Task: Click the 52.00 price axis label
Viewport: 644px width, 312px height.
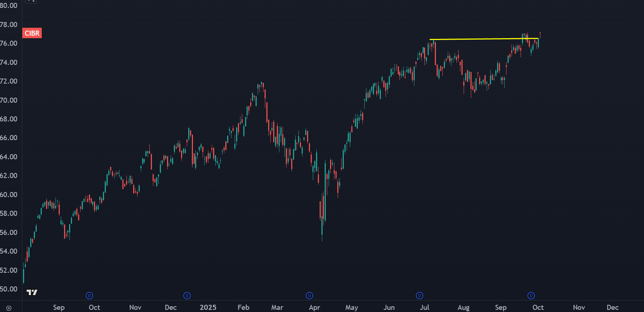Action: point(9,270)
